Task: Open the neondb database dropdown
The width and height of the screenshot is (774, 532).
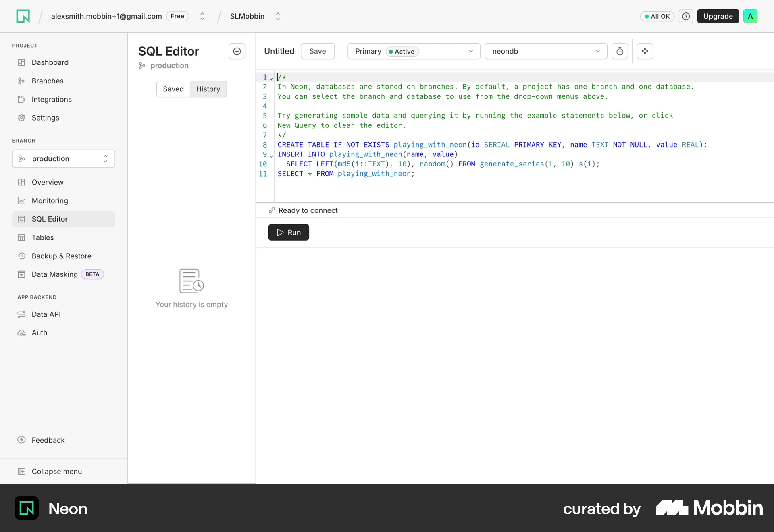Action: (546, 51)
